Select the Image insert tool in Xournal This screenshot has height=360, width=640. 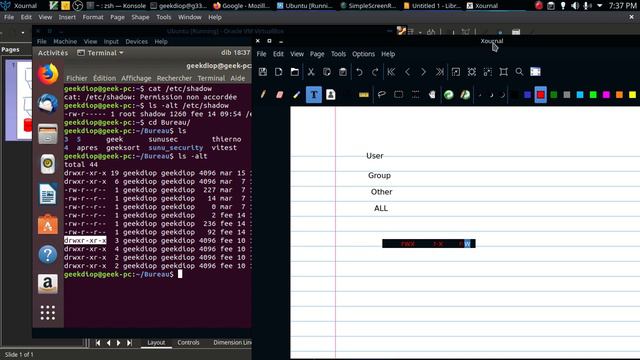point(331,95)
